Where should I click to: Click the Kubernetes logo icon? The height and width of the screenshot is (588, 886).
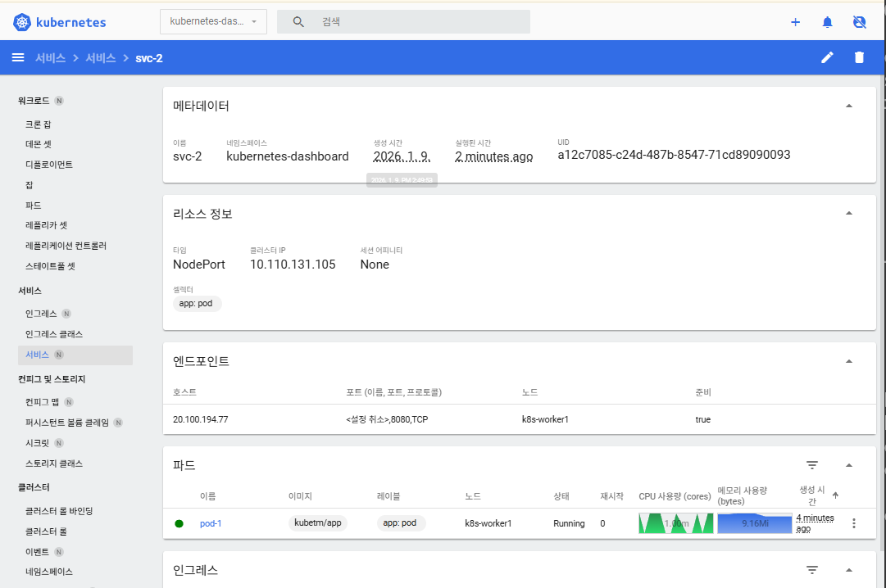point(22,22)
